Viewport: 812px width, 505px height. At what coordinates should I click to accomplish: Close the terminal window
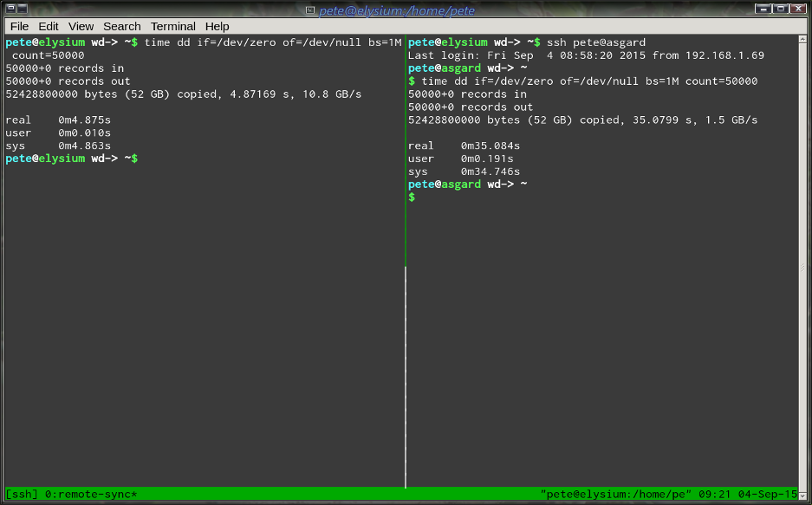798,9
